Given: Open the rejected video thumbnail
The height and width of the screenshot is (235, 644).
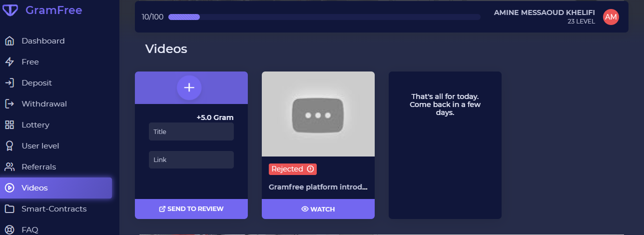Looking at the screenshot, I should pyautogui.click(x=318, y=114).
